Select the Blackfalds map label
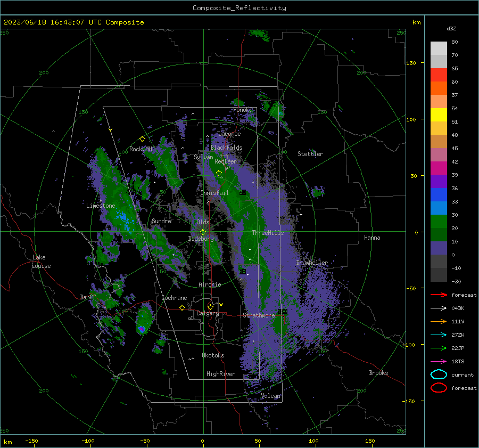The image size is (479, 448). pyautogui.click(x=226, y=148)
